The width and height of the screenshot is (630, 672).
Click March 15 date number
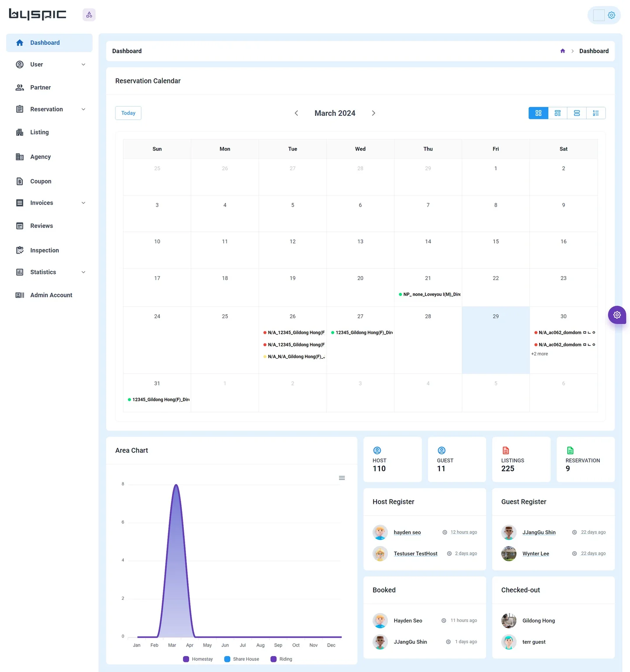coord(496,241)
